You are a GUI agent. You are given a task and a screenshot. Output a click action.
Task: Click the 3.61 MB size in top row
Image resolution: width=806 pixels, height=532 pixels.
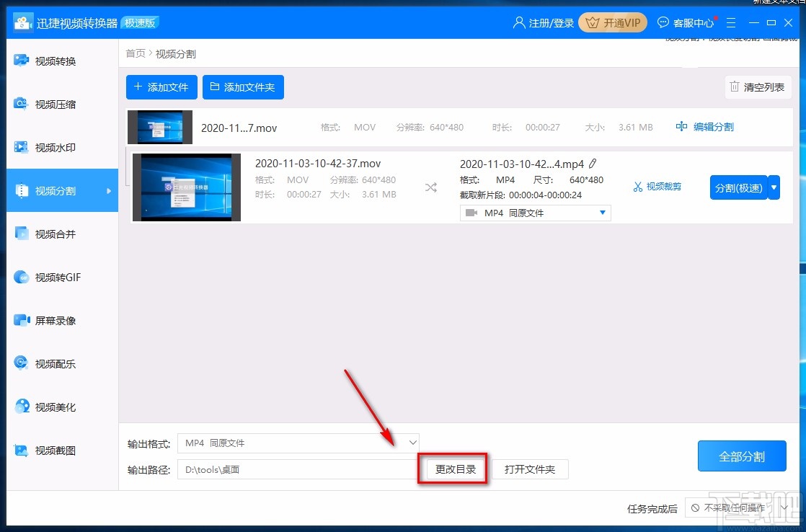(x=635, y=127)
